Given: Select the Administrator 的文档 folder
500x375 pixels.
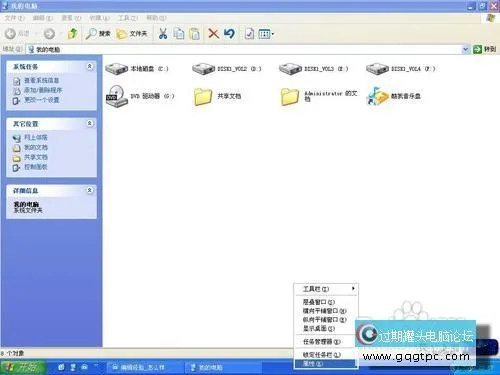Looking at the screenshot, I should pyautogui.click(x=319, y=96).
